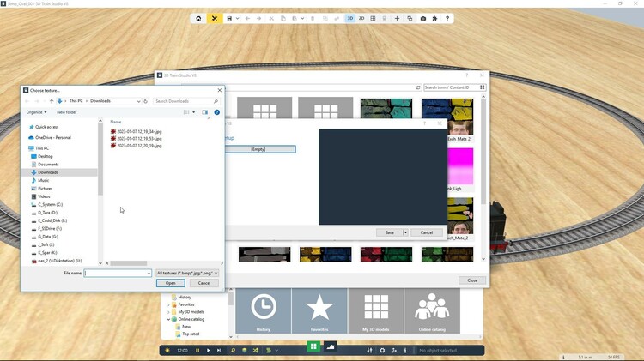The image size is (644, 361).
Task: Switch to 3D view mode
Action: pos(350,18)
